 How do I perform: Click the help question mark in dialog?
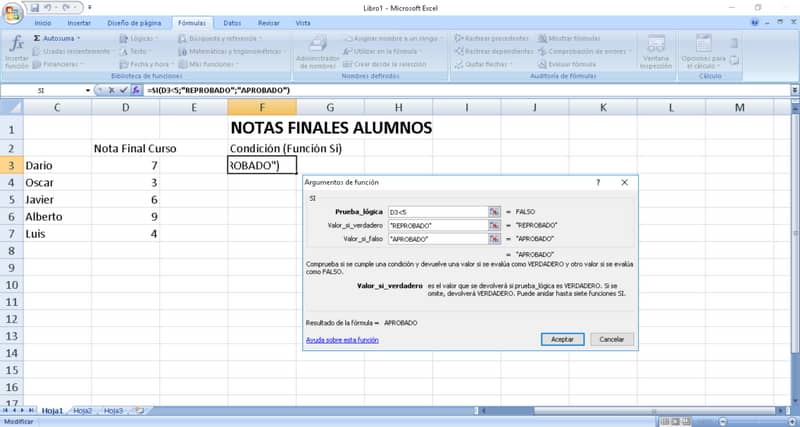pos(598,182)
